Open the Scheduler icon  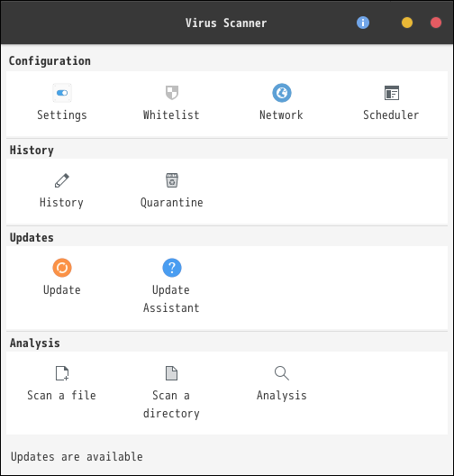pos(392,93)
